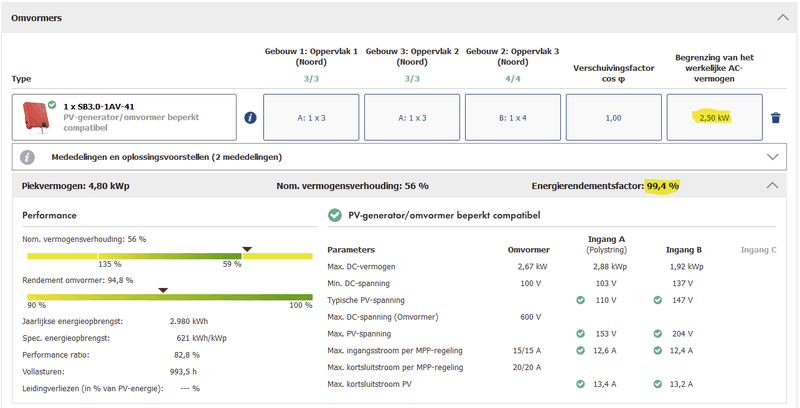Image resolution: width=800 pixels, height=408 pixels.
Task: Collapse the Piekvermogen details panel
Action: pos(770,186)
